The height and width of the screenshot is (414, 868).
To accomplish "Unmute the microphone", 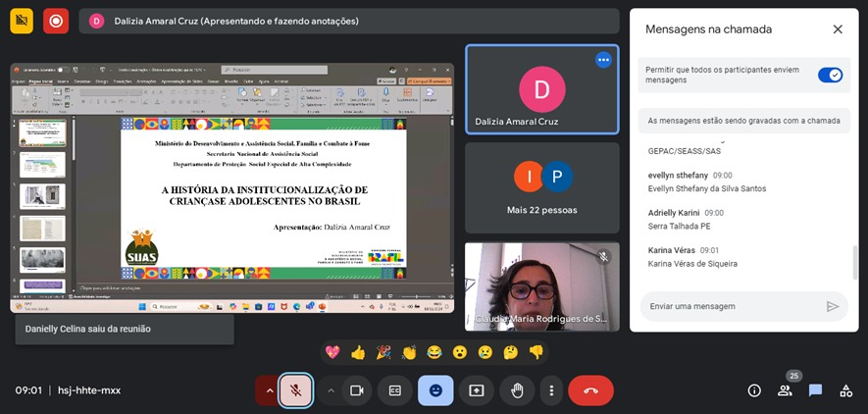I will pos(295,390).
